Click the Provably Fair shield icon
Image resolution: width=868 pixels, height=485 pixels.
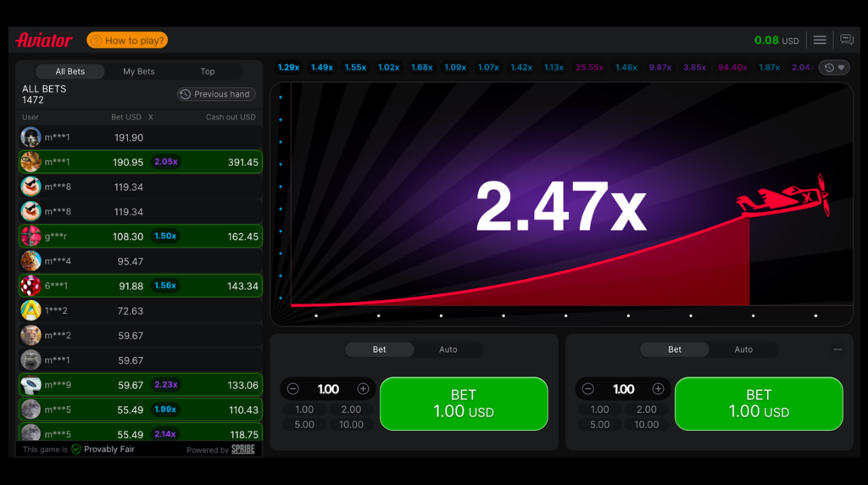pos(76,449)
